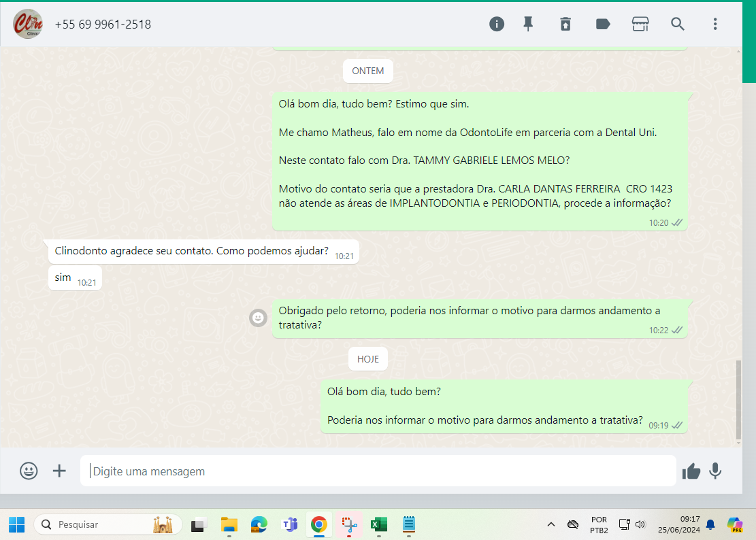Image resolution: width=756 pixels, height=540 pixels.
Task: Open the store catalog icon
Action: [640, 24]
